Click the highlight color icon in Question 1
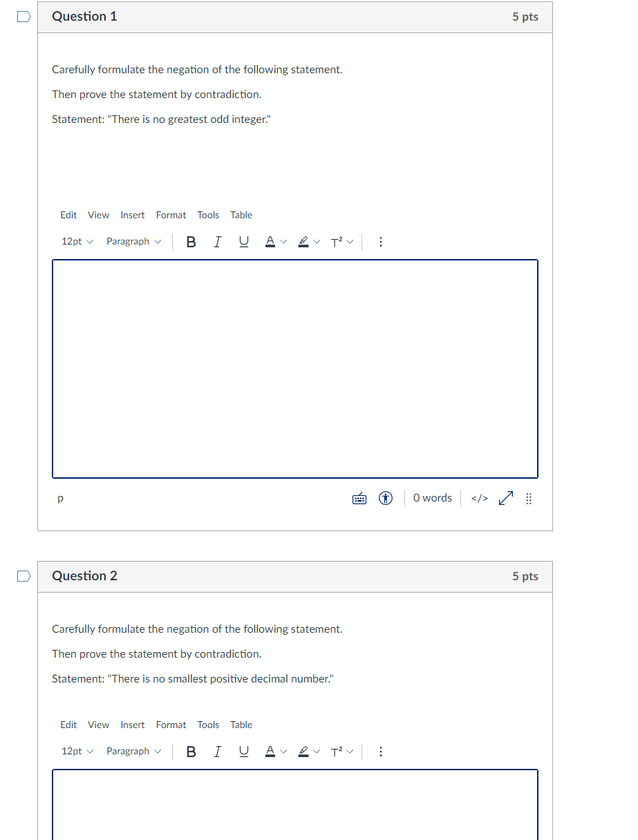This screenshot has width=638, height=840. [x=303, y=242]
